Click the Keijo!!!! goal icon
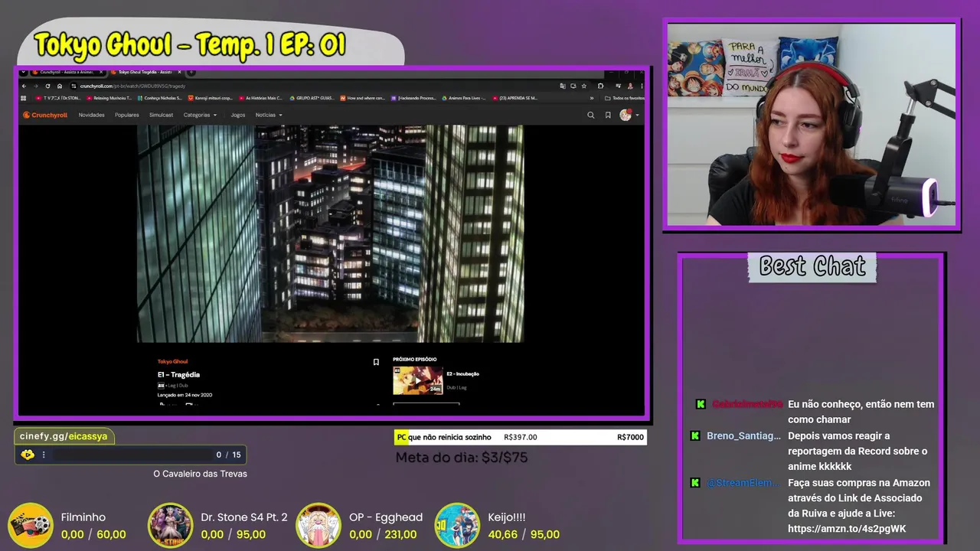This screenshot has width=980, height=551. [457, 525]
